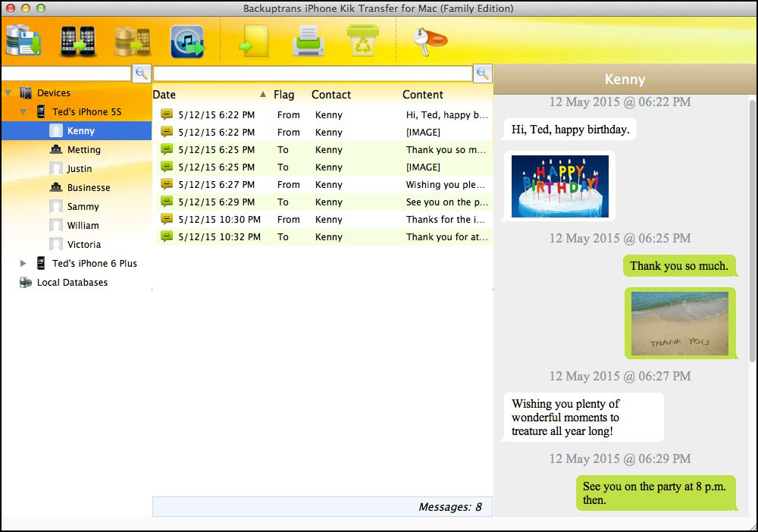The image size is (758, 532).
Task: Click into the sidebar search field
Action: (x=66, y=74)
